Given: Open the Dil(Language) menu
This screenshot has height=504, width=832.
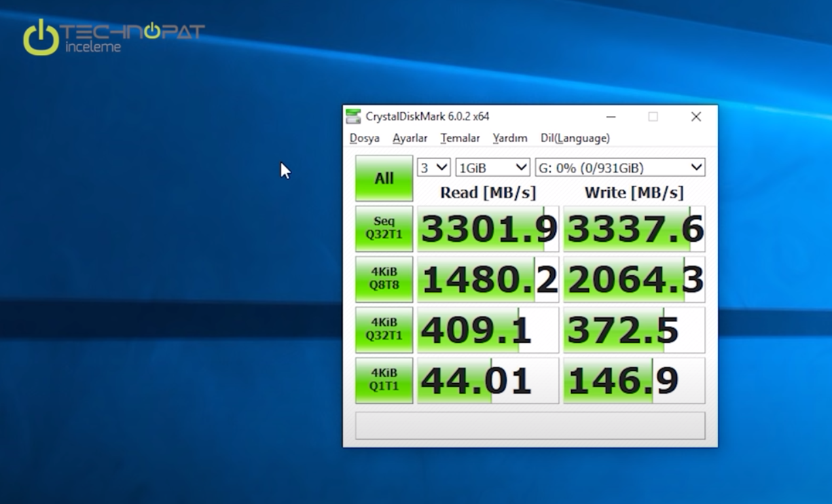Looking at the screenshot, I should pos(575,138).
